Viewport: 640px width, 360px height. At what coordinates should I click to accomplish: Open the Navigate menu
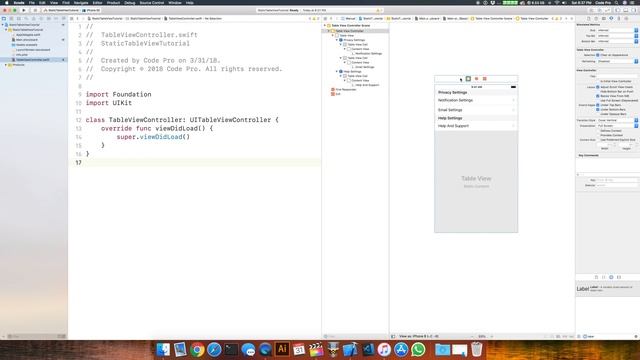tap(81, 2)
